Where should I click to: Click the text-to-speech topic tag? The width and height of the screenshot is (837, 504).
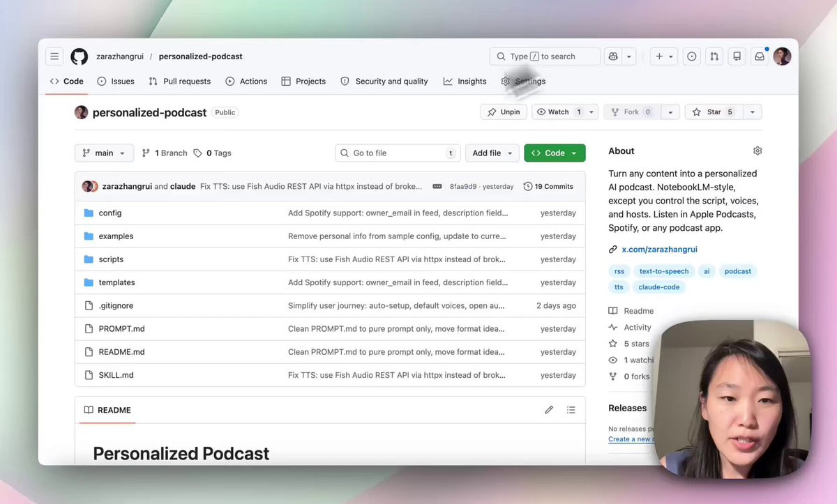[x=664, y=271]
